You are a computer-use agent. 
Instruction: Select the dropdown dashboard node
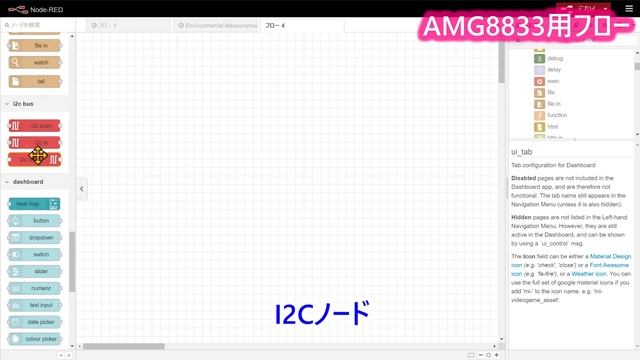[x=35, y=238]
